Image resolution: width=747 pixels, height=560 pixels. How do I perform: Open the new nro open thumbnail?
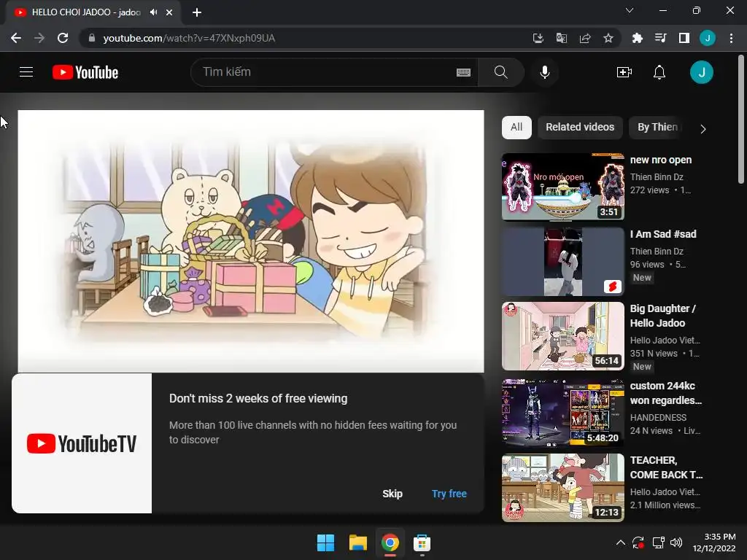tap(562, 187)
